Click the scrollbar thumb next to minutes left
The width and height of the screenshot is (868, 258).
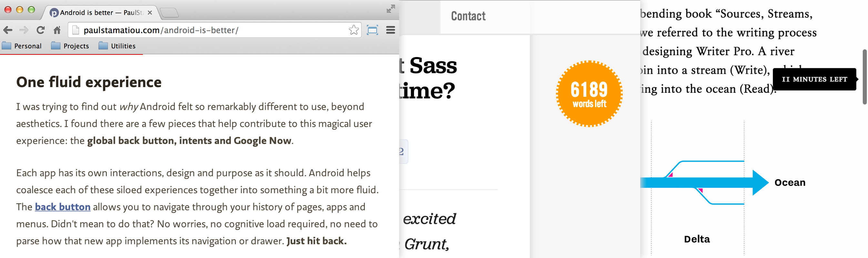click(865, 77)
